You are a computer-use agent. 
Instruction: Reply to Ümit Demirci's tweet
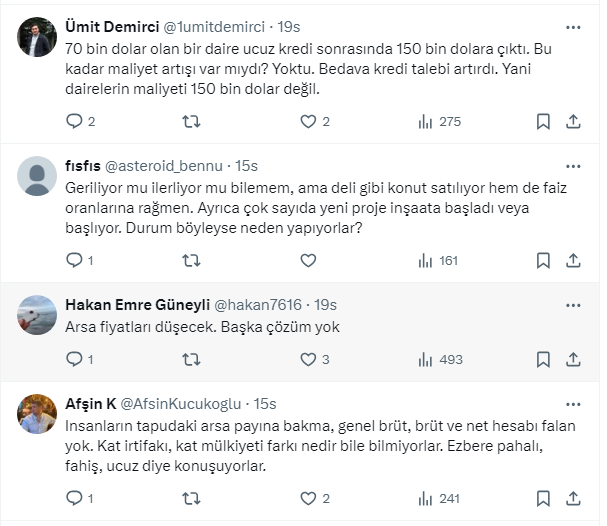point(74,122)
